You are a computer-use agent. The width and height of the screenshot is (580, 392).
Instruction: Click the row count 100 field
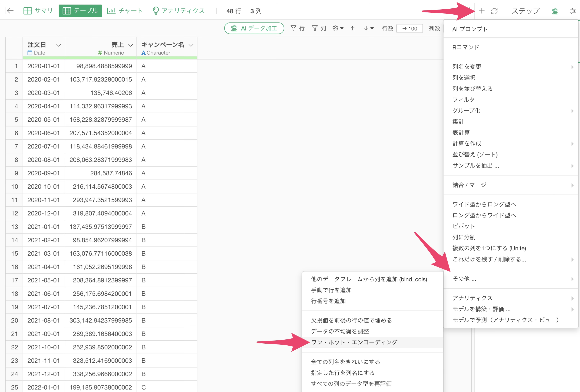pos(409,28)
